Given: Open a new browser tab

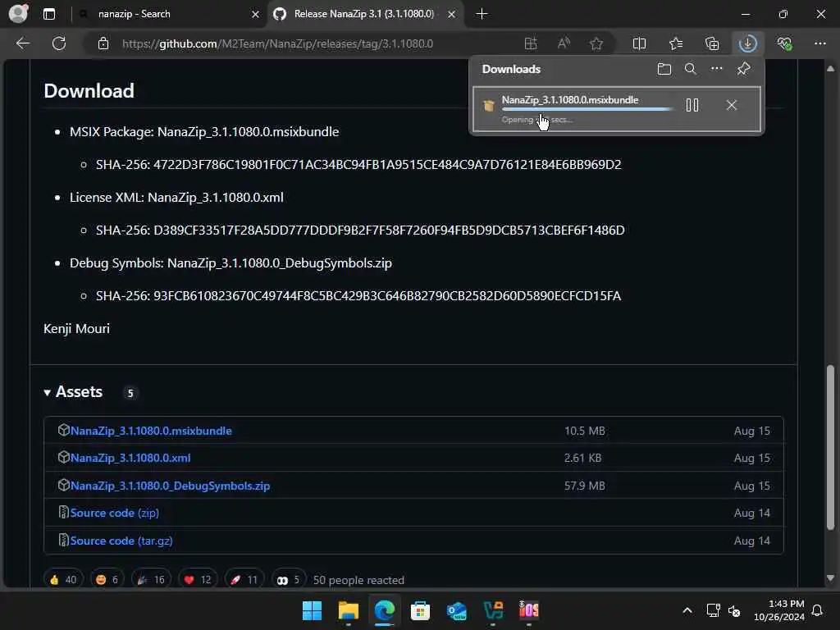Looking at the screenshot, I should (482, 14).
